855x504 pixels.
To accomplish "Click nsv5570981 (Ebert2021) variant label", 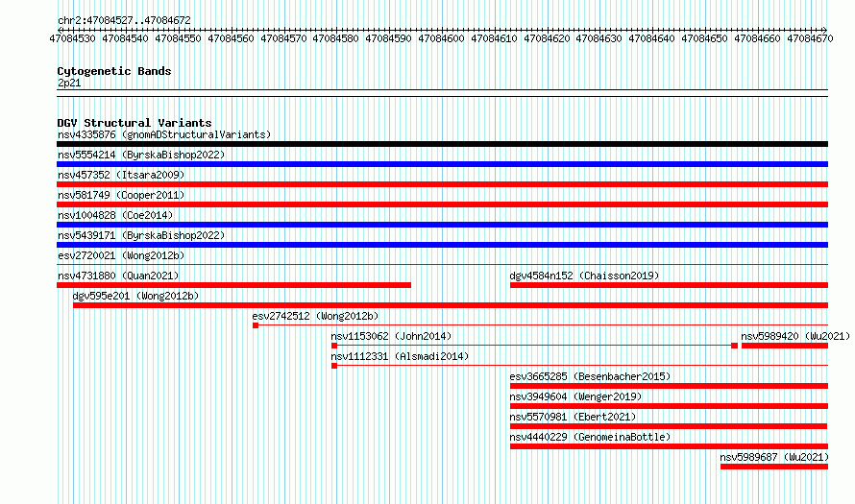I will [573, 417].
